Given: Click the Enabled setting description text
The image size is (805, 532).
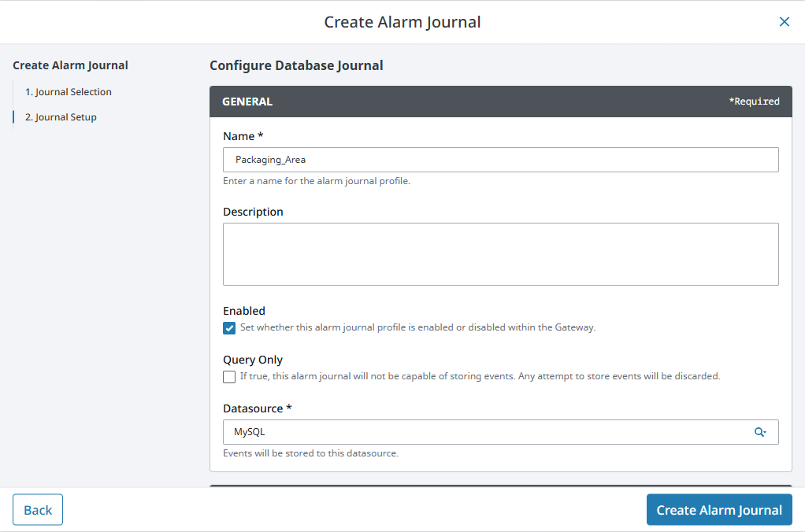Looking at the screenshot, I should [x=417, y=327].
